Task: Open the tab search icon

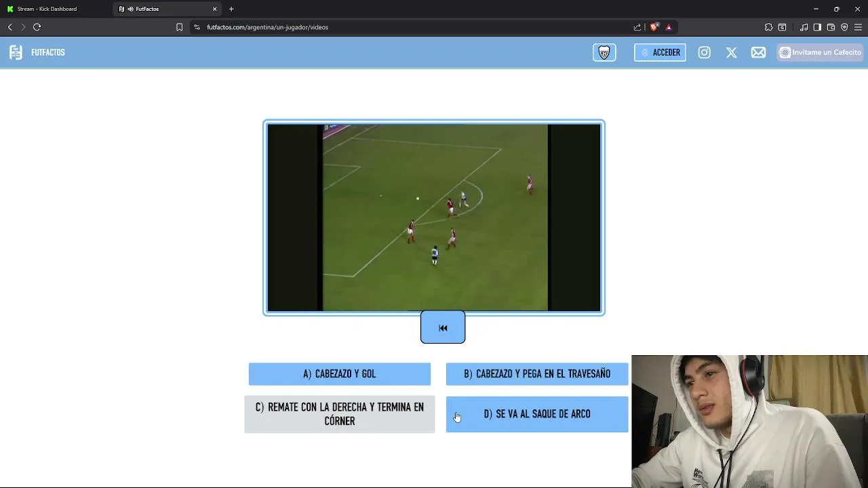Action: pyautogui.click(x=782, y=27)
